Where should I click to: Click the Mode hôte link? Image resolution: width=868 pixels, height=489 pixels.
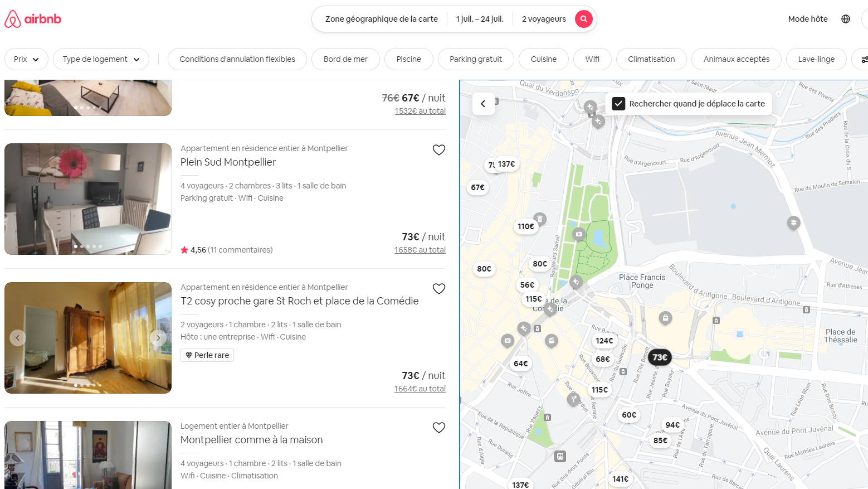click(807, 19)
